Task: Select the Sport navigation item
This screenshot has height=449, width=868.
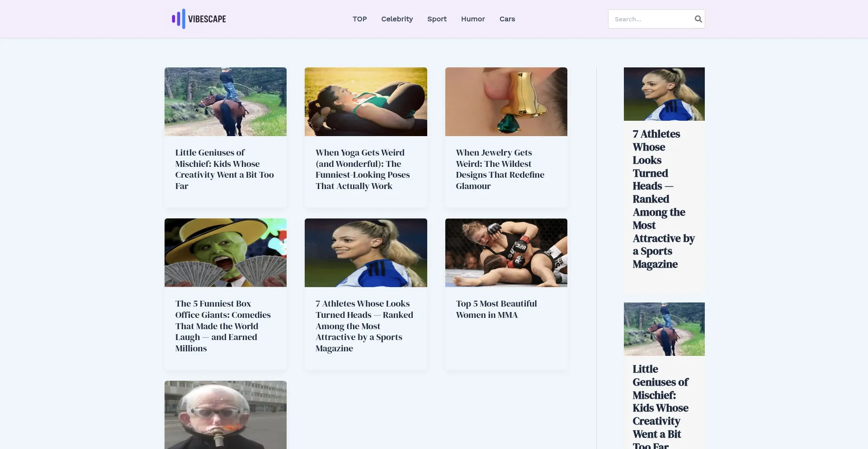Action: 437,19
